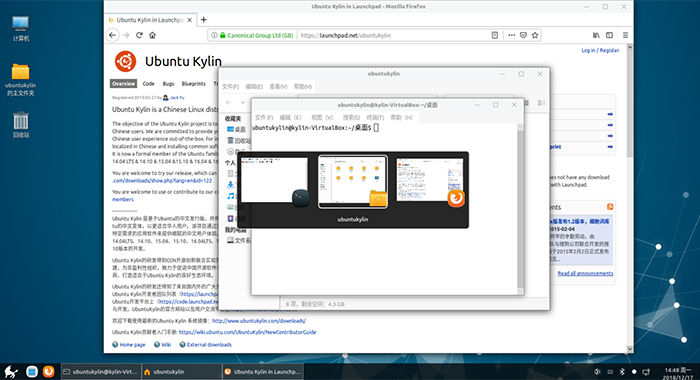Bookmark this page with the star icon
This screenshot has height=380, width=700.
point(535,35)
